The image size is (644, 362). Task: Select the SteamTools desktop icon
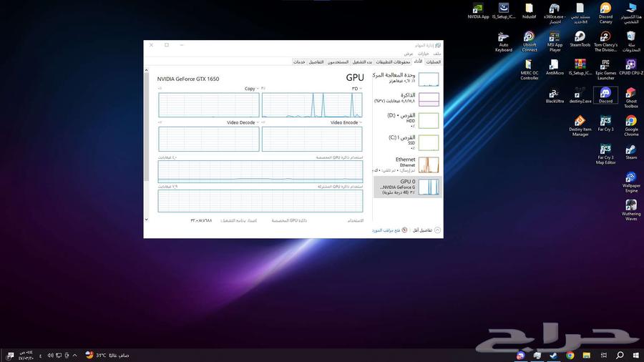580,39
